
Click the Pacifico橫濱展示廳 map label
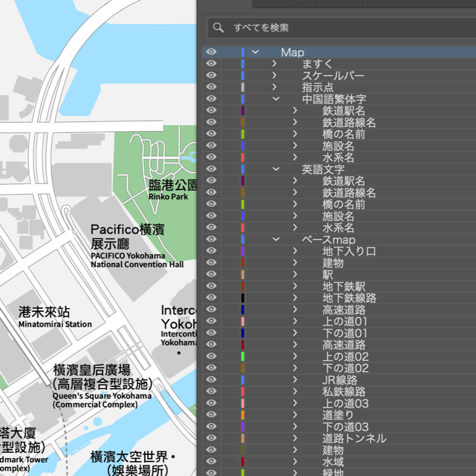coord(127,236)
